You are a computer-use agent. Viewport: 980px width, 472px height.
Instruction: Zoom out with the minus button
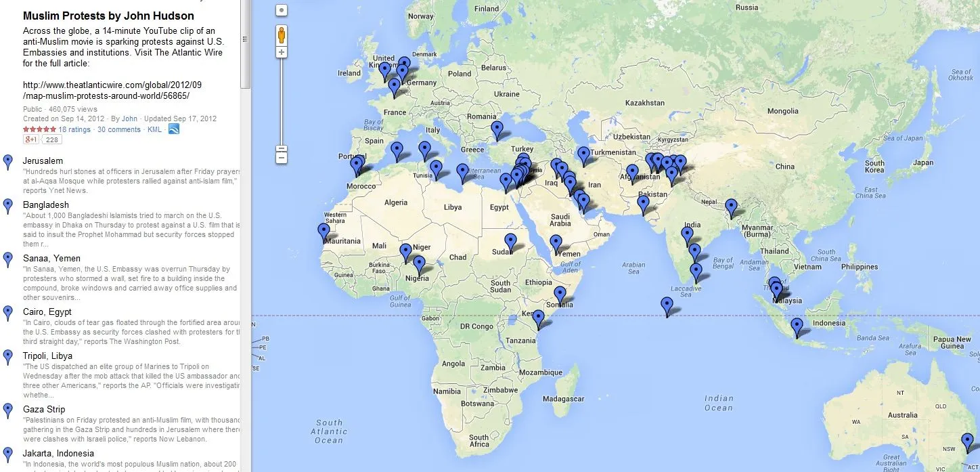tap(282, 158)
